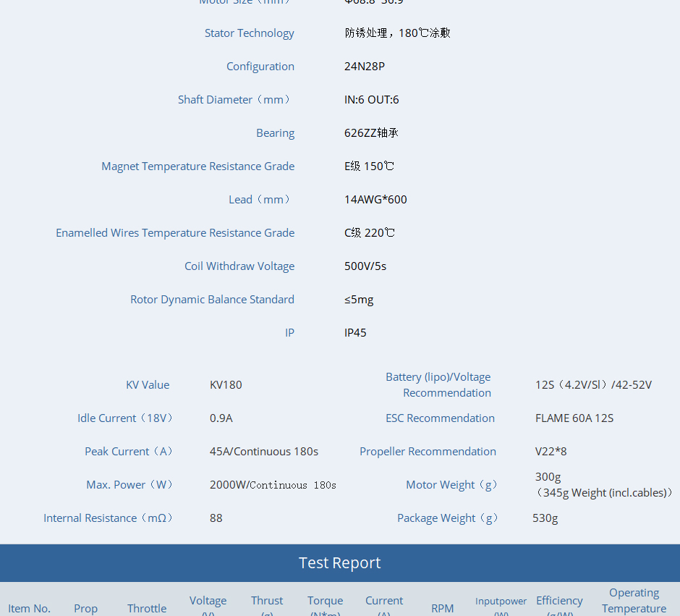
Task: Click the "Shaft Diameter（mm）" label
Action: (x=234, y=100)
